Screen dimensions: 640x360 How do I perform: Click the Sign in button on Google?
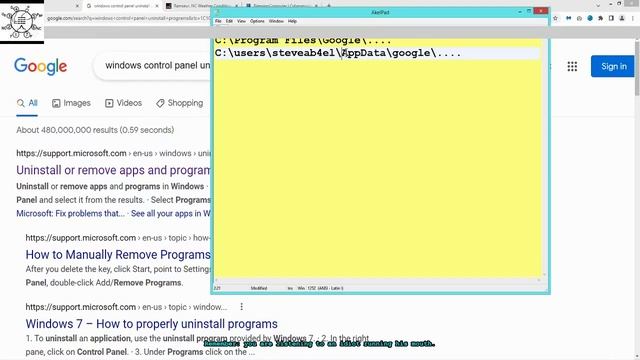(x=613, y=66)
